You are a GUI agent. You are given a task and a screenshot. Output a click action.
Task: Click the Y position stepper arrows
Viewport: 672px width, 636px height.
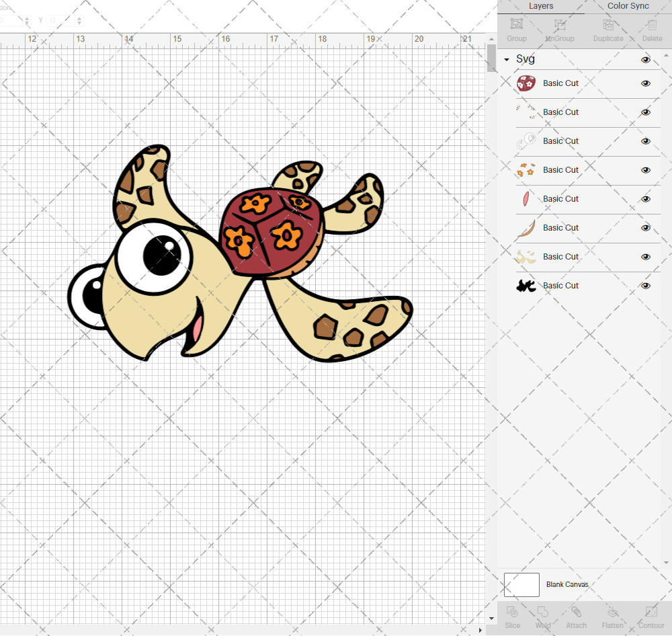[79, 20]
